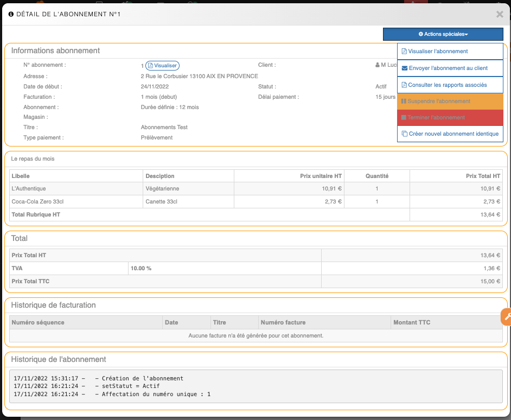
Task: Click the orange wrench tab on right edge
Action: (506, 316)
